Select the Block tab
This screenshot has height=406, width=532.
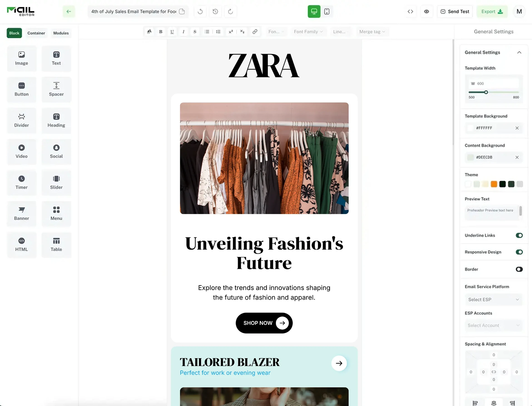14,33
